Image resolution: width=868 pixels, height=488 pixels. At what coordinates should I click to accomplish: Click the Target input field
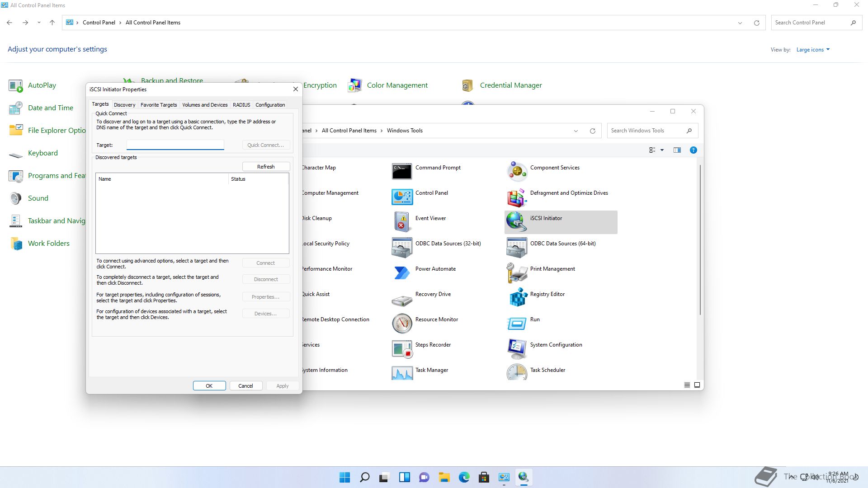(x=175, y=145)
